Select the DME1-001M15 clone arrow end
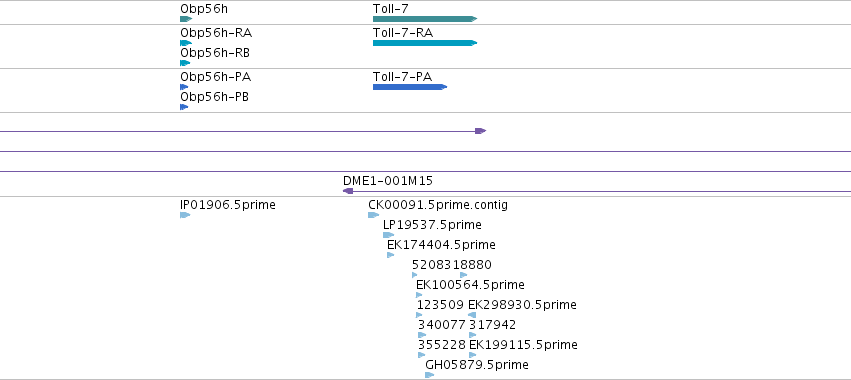This screenshot has width=851, height=380. click(348, 191)
